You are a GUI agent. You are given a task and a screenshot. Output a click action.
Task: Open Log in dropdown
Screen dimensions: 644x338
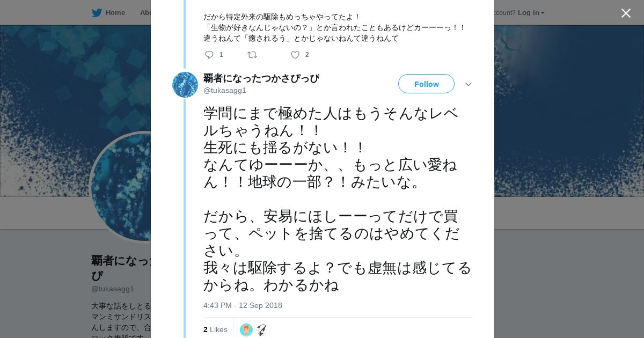(x=531, y=12)
